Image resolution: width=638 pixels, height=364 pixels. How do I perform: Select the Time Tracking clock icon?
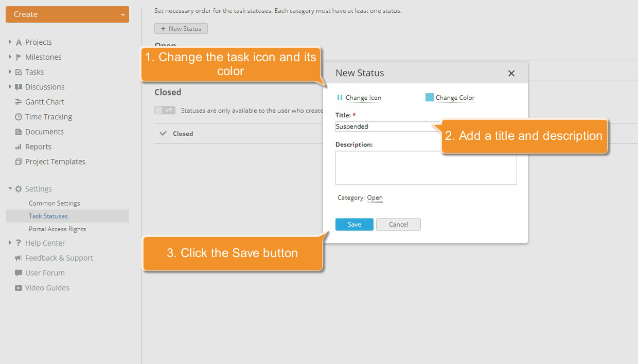click(x=17, y=117)
